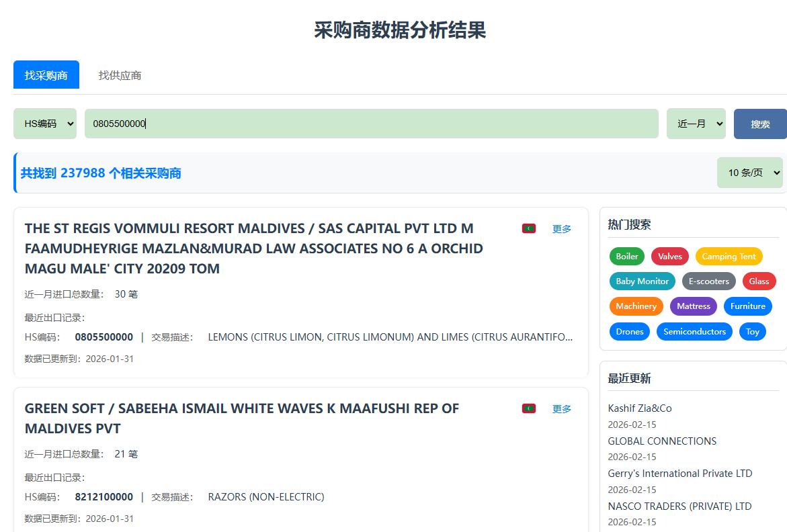Open the HS编码 search type dropdown
The width and height of the screenshot is (787, 532).
(44, 124)
